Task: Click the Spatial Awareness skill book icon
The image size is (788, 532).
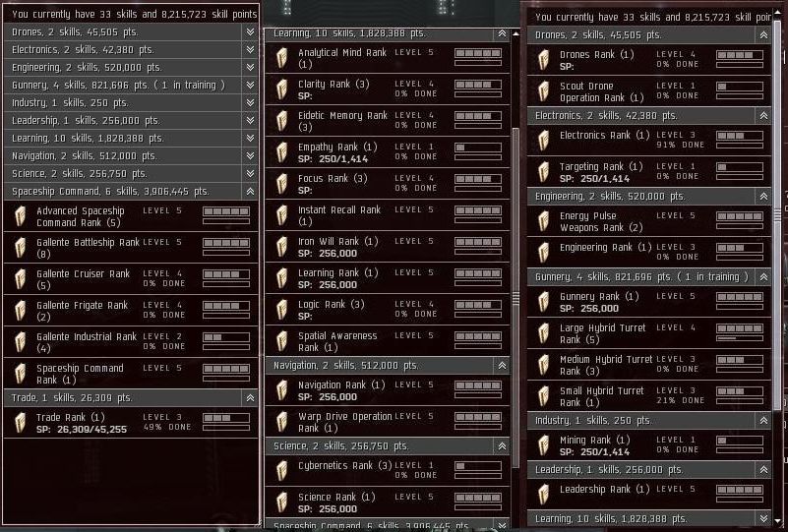Action: [282, 341]
